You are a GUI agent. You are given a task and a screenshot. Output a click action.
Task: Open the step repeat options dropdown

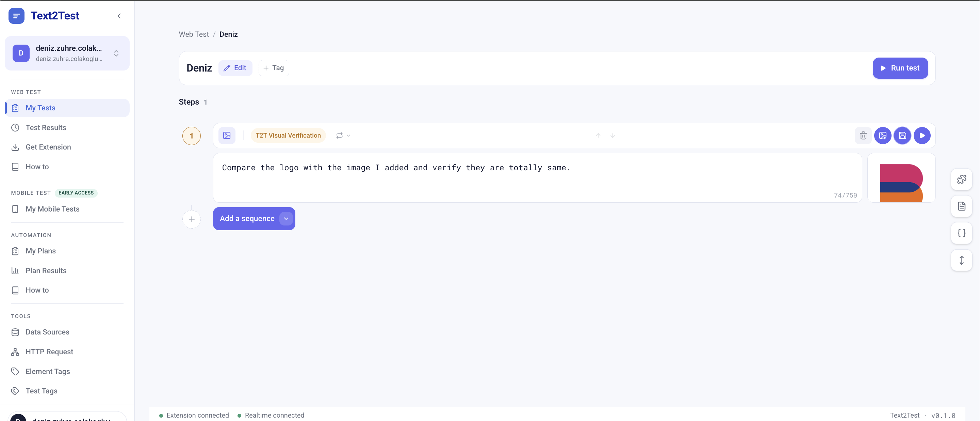click(343, 136)
